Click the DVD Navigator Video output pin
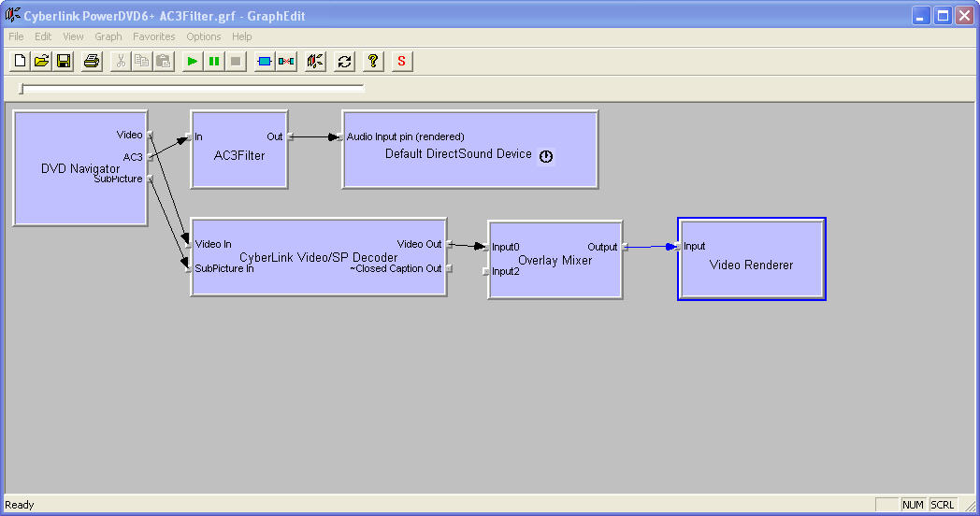 coord(150,135)
